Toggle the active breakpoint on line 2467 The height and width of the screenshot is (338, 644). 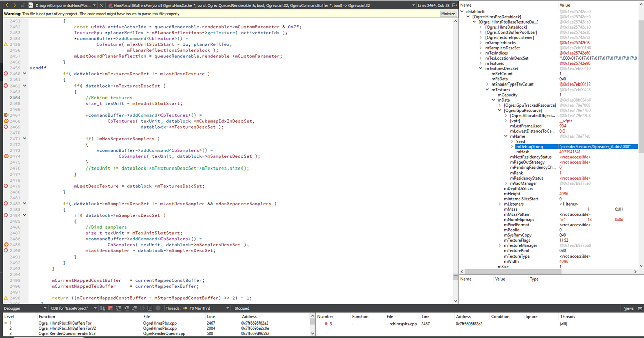pos(6,115)
